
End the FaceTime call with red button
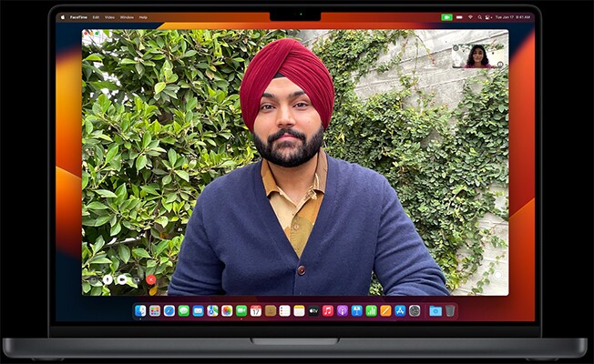[150, 279]
